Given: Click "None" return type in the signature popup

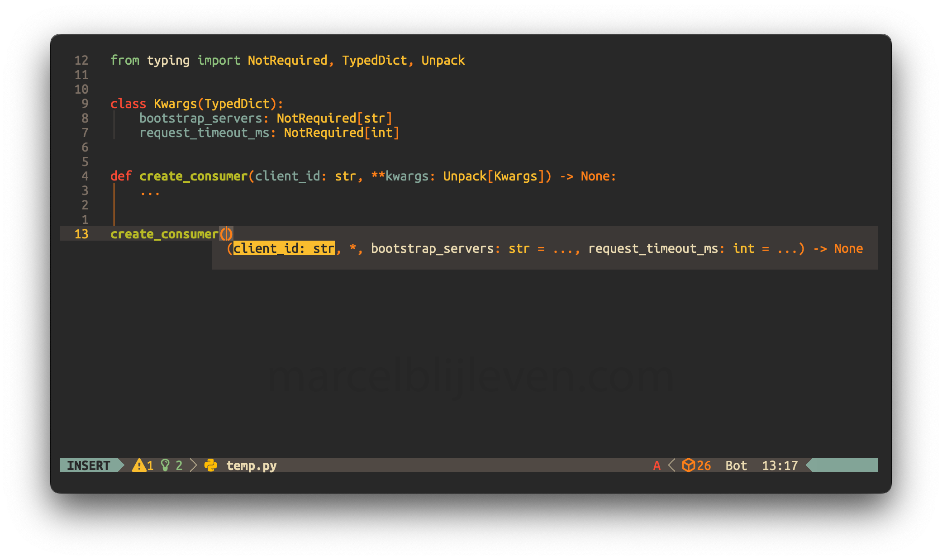Looking at the screenshot, I should pyautogui.click(x=848, y=248).
